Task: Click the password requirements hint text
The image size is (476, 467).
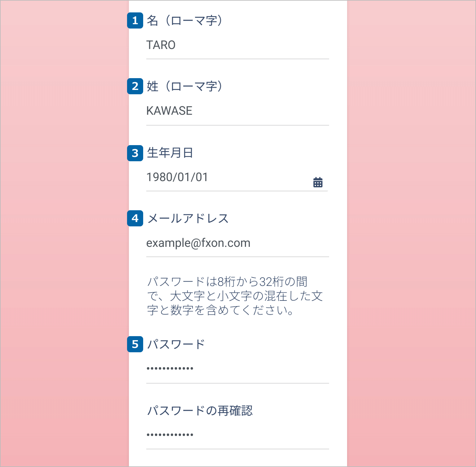Action: coord(235,296)
